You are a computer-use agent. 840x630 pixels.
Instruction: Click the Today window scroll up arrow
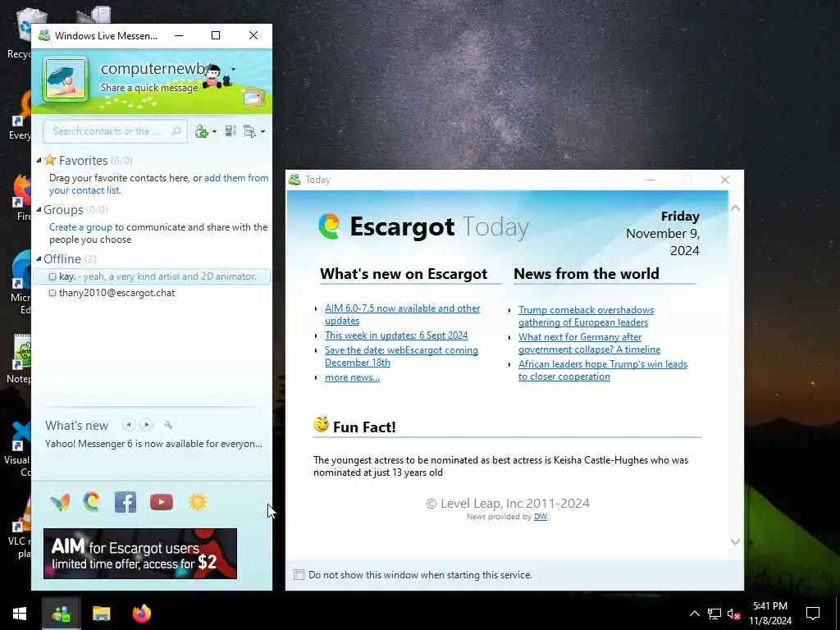(x=736, y=208)
